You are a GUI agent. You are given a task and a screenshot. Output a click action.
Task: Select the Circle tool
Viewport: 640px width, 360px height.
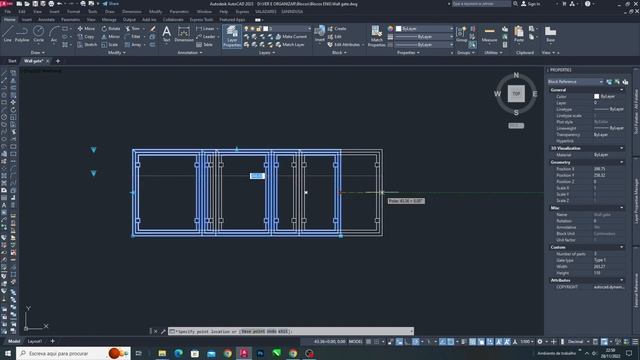pos(38,34)
